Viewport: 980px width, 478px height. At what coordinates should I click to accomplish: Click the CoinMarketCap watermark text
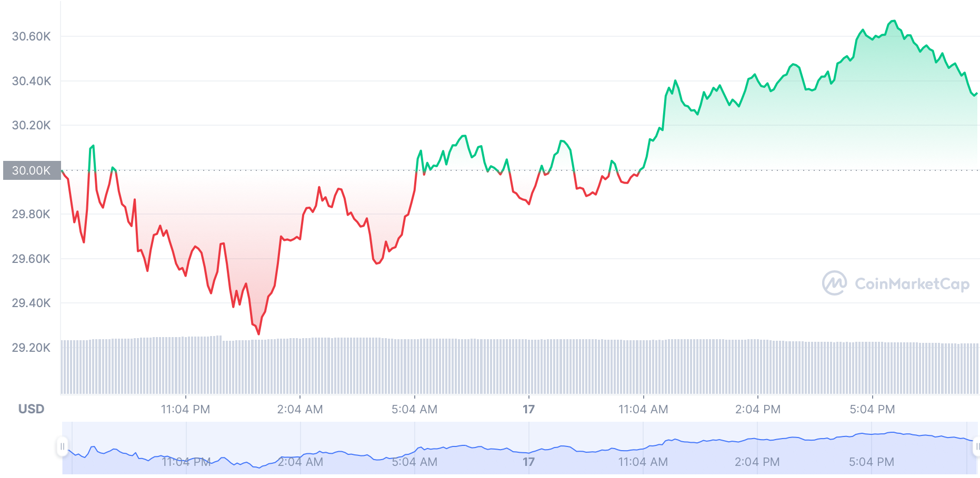[912, 284]
